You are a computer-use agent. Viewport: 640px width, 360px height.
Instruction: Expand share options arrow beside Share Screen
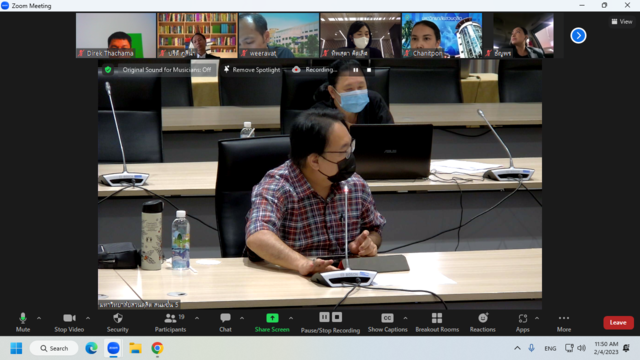coord(291,318)
